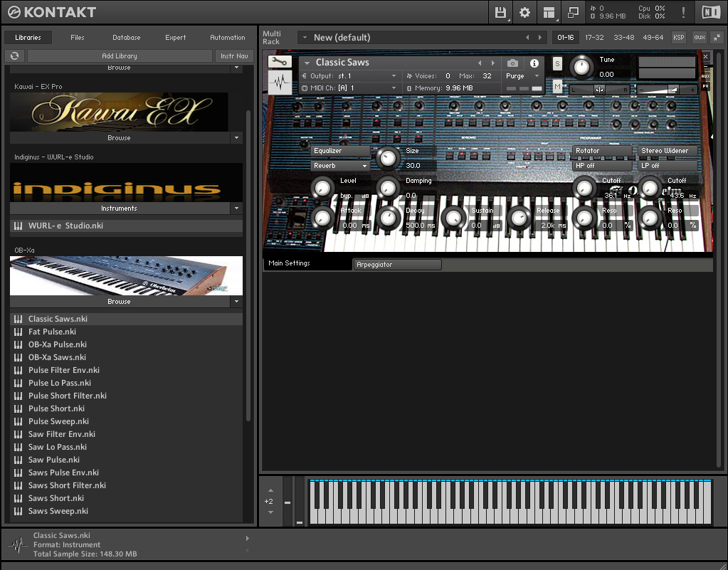Go to next multi with right arrow

[540, 38]
